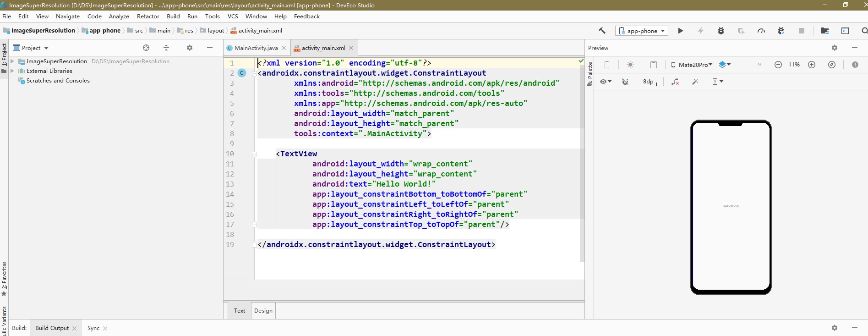Click the sun theme icon in Preview
868x336 pixels.
point(630,65)
